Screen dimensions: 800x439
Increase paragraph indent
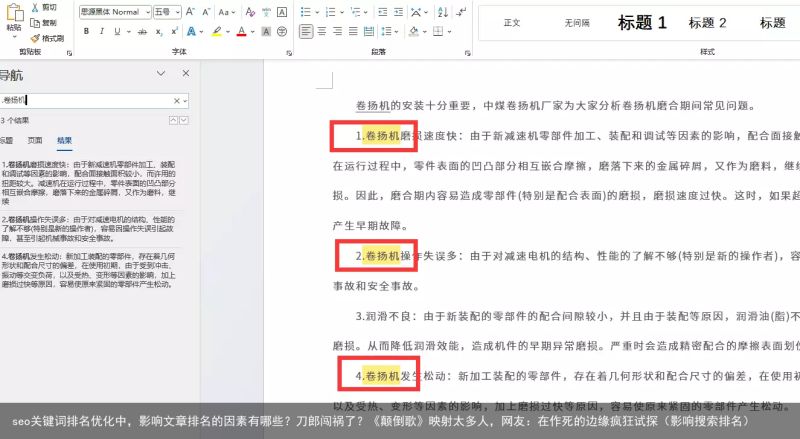(x=398, y=11)
